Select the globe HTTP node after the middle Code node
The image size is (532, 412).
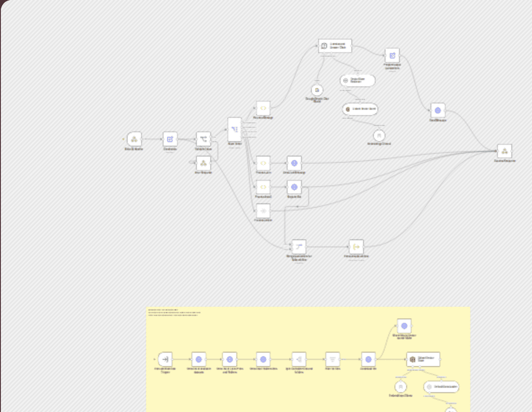(x=294, y=163)
